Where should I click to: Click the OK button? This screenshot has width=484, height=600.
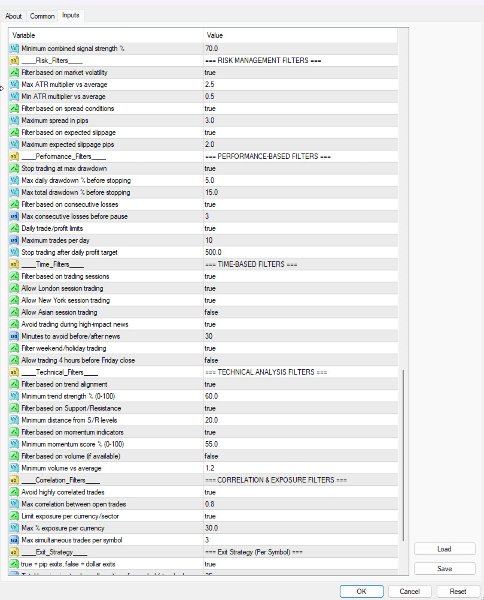coord(362,591)
